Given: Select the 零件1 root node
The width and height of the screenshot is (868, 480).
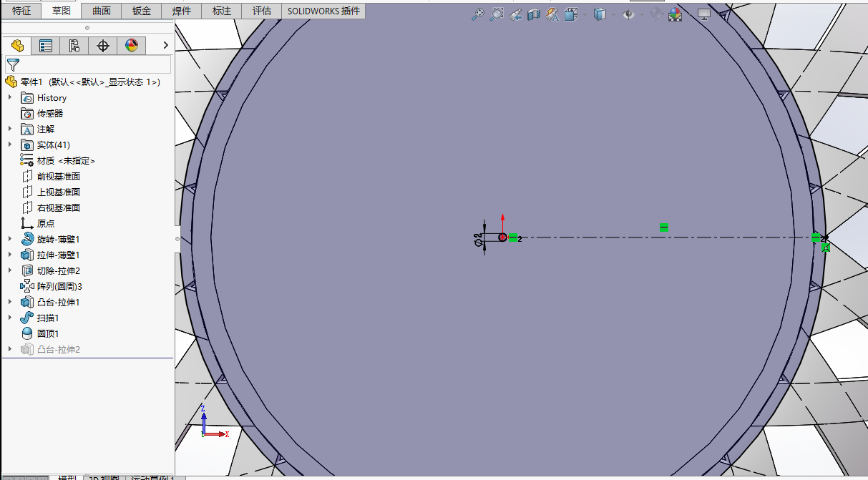Looking at the screenshot, I should [x=83, y=82].
